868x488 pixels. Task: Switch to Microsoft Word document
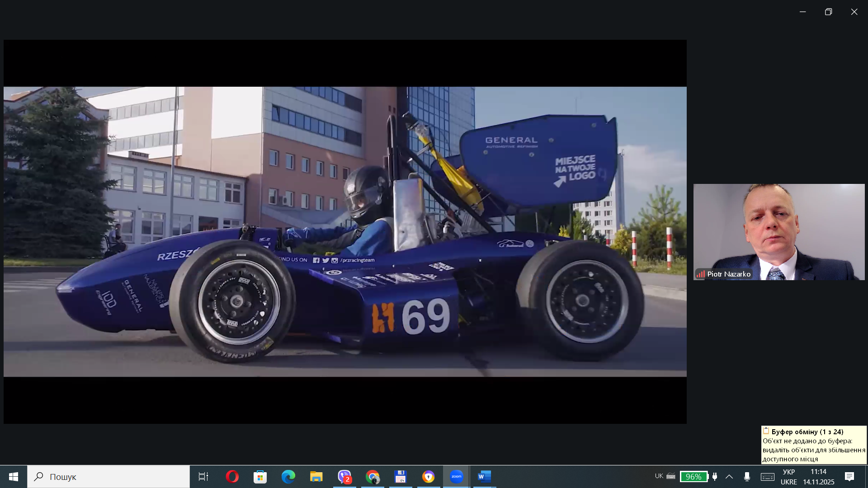[x=484, y=477]
